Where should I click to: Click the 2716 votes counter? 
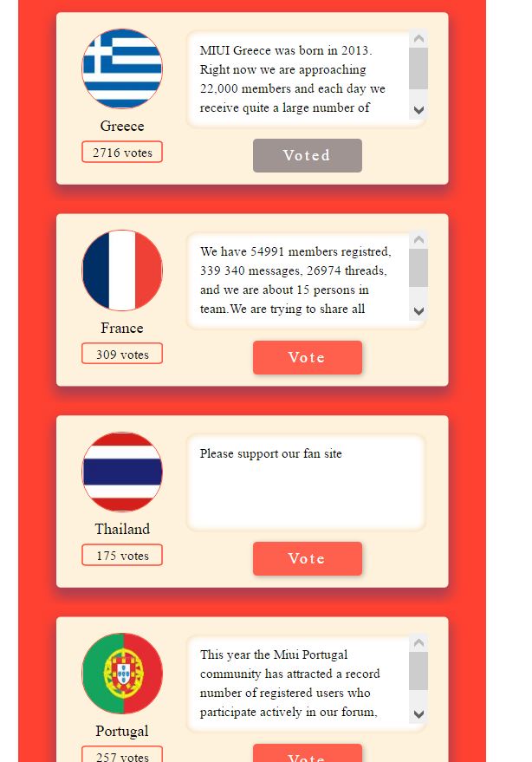[122, 153]
